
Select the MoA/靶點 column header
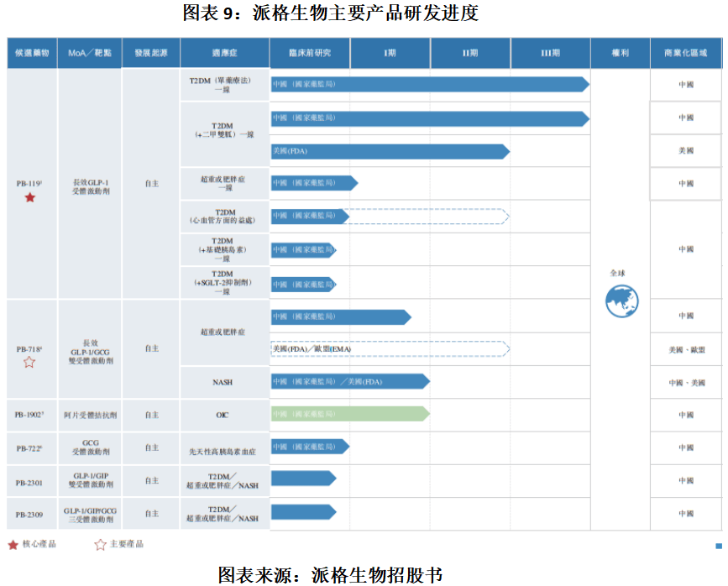pos(90,53)
